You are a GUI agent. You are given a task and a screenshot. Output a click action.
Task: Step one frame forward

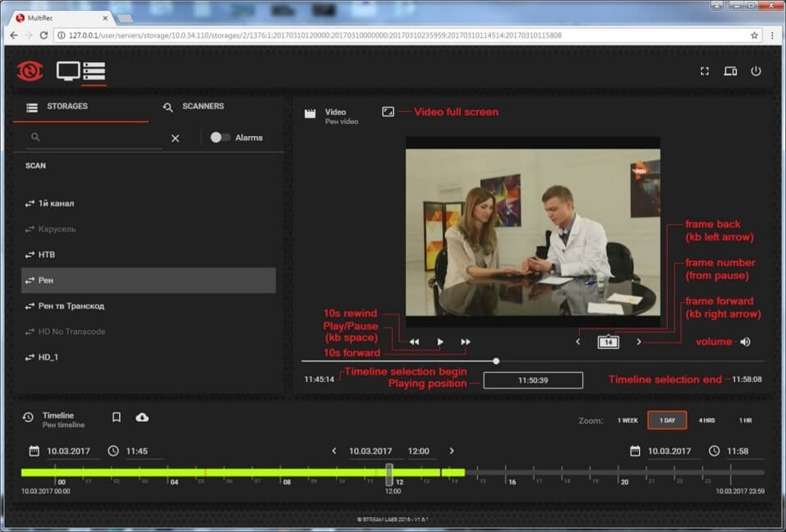[x=639, y=342]
